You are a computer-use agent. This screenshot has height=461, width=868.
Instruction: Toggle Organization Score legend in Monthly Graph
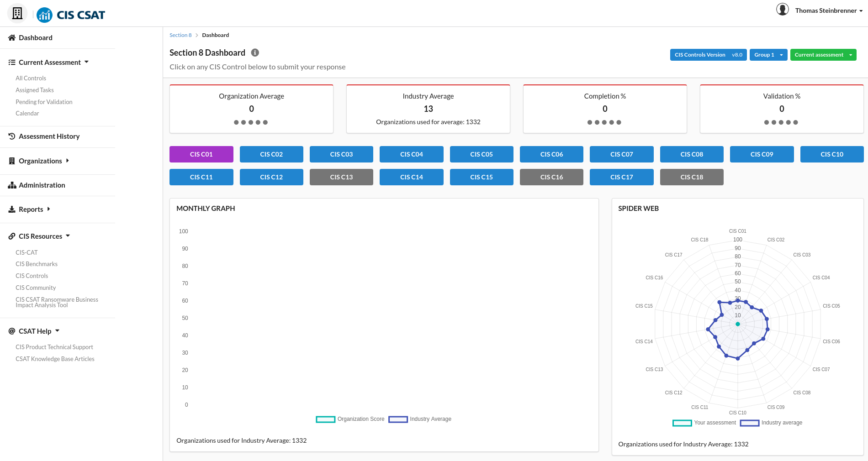pos(350,419)
